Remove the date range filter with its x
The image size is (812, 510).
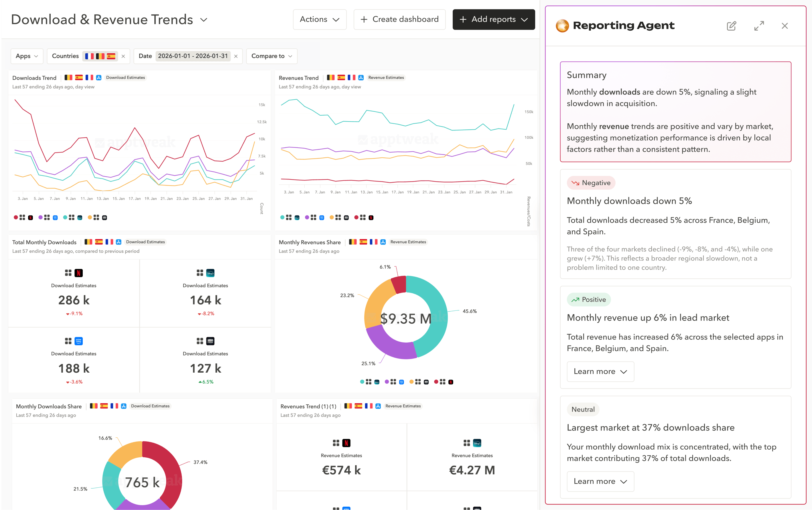point(236,56)
